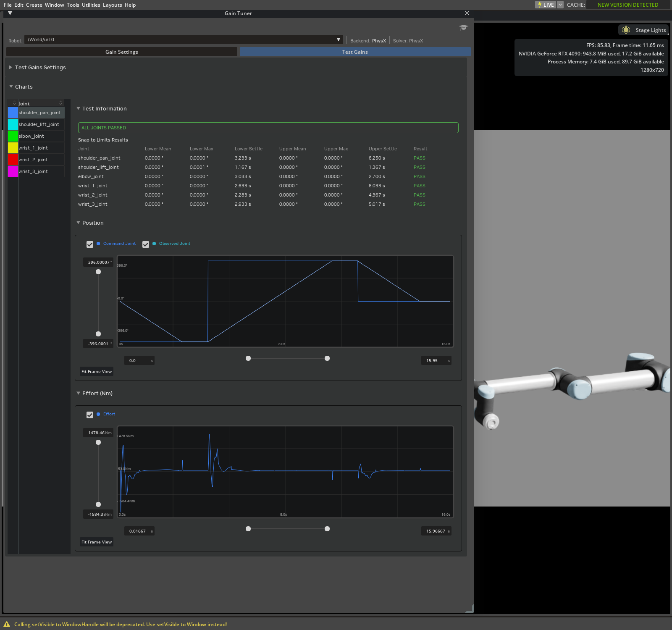Image resolution: width=672 pixels, height=630 pixels.
Task: Click Effort chart right time-range handle
Action: (x=327, y=529)
